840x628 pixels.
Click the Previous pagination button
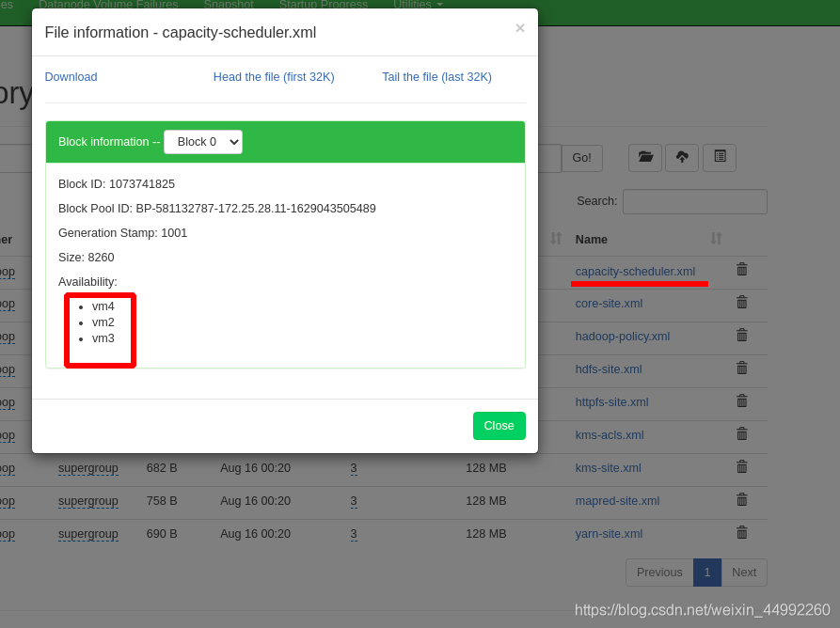[659, 573]
